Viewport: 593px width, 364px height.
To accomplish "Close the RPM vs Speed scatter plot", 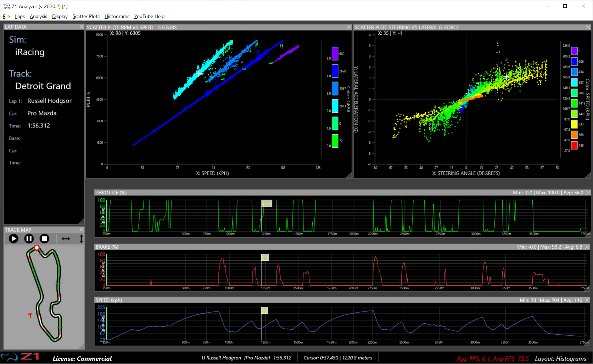I will (x=349, y=27).
